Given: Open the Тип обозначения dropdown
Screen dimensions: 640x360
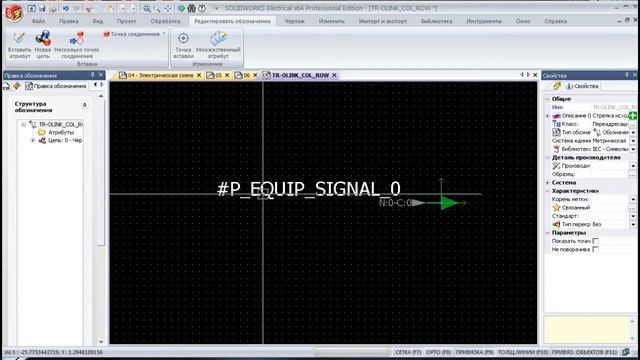Looking at the screenshot, I should click(633, 133).
